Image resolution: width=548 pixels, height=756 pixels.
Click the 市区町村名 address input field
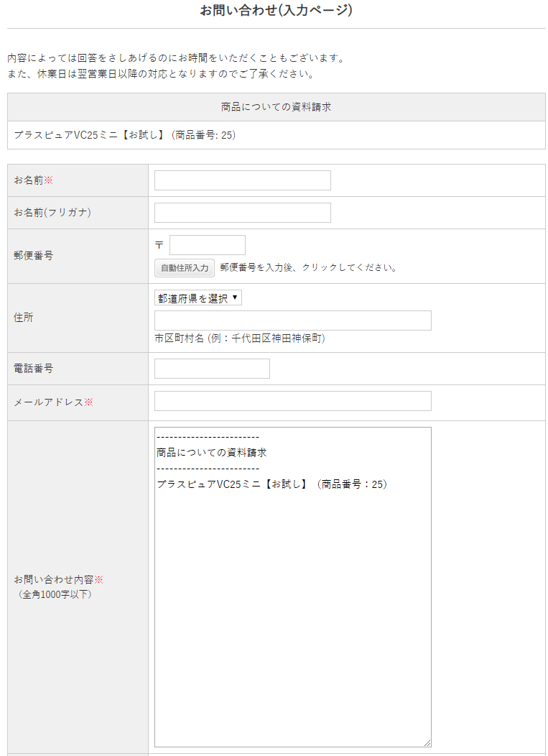[292, 321]
